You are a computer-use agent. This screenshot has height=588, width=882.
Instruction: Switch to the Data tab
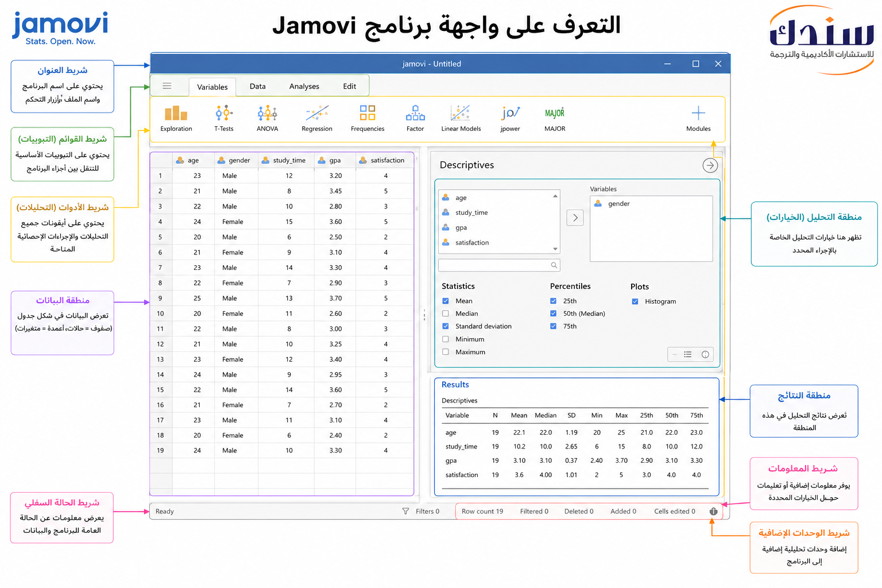pos(258,86)
